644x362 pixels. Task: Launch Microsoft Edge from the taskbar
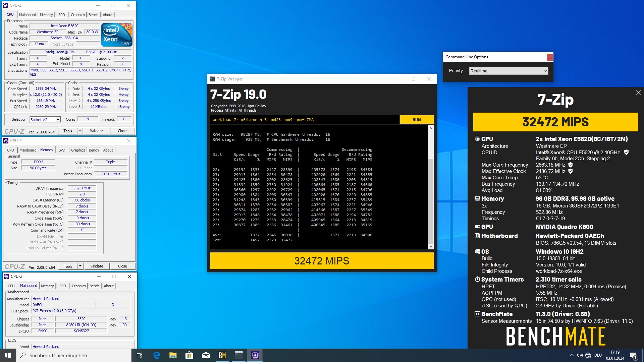[157, 355]
